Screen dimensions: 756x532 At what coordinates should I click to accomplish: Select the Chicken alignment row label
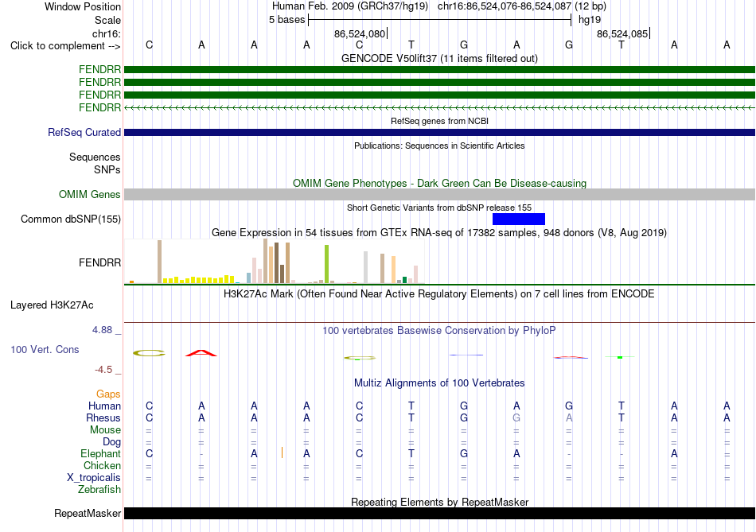point(102,465)
